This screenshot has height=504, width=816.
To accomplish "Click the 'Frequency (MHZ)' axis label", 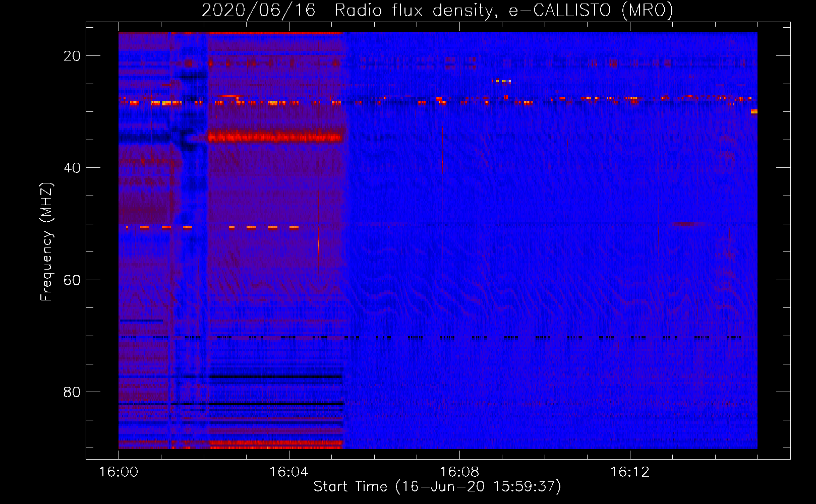I will pyautogui.click(x=46, y=242).
